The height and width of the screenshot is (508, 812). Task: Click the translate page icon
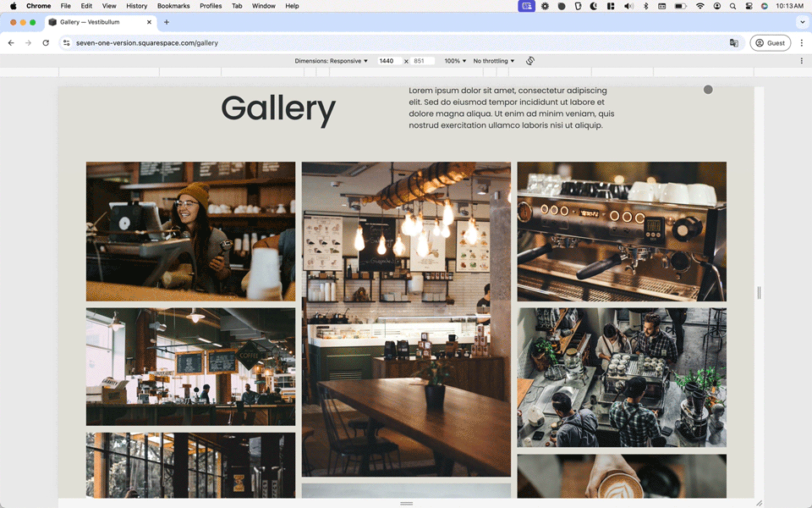734,43
